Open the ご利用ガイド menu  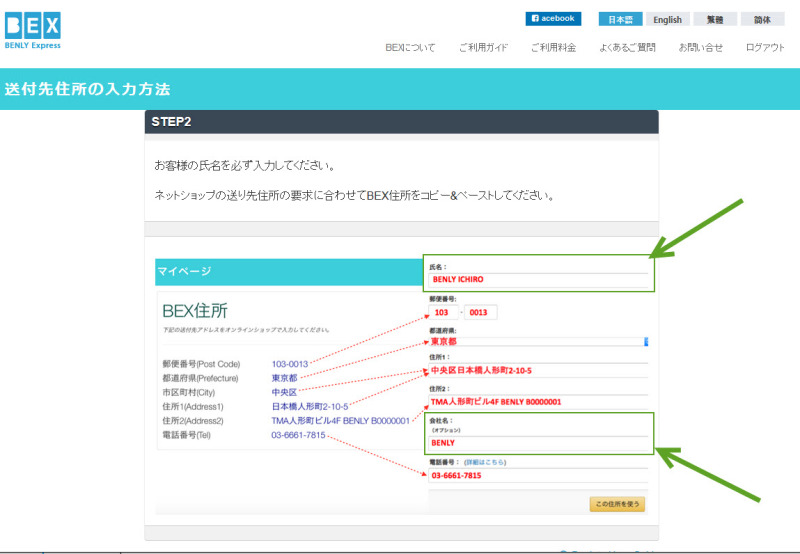point(483,47)
